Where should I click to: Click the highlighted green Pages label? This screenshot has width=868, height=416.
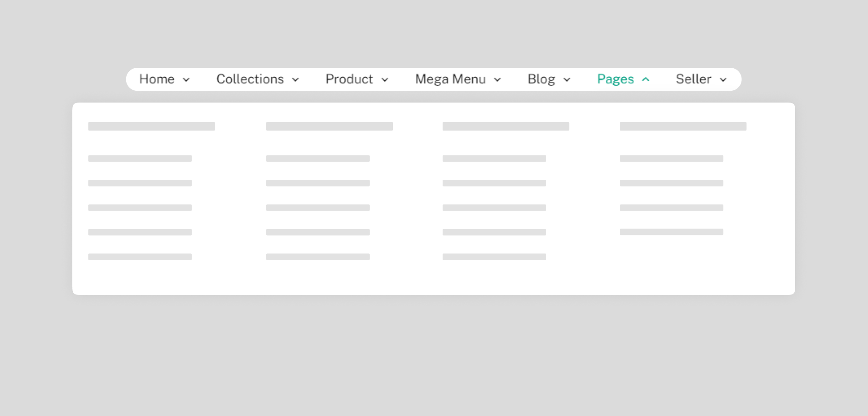tap(615, 79)
